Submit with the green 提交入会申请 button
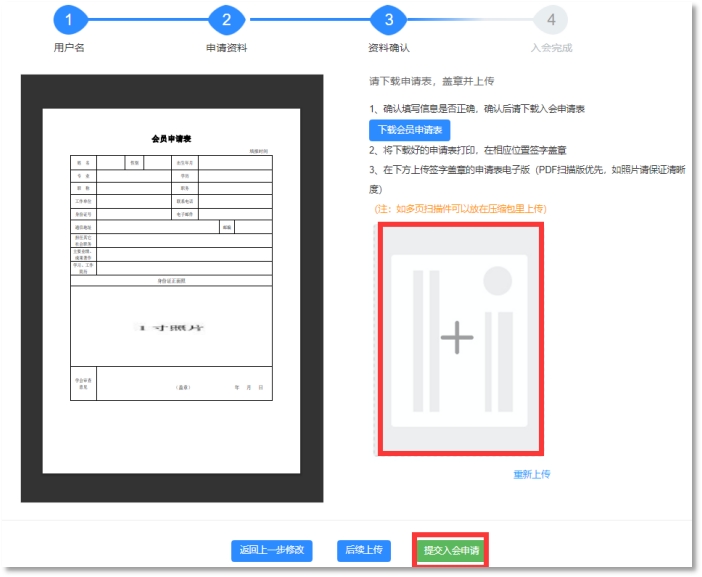The image size is (702, 577). tap(450, 550)
